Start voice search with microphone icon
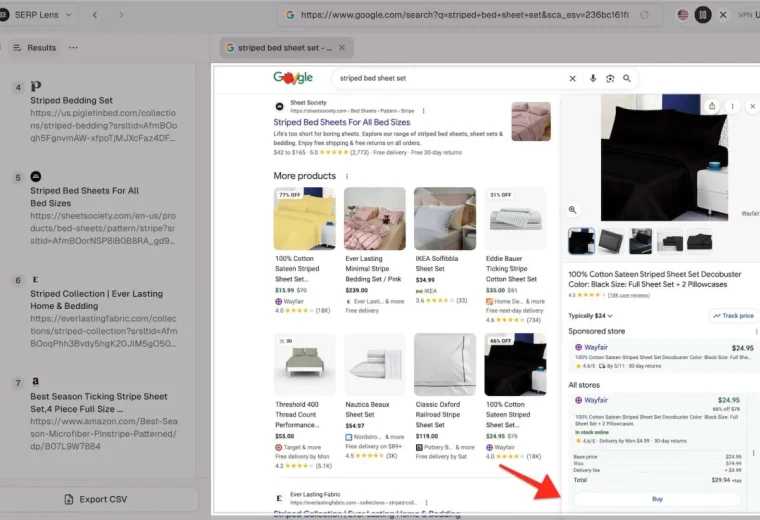This screenshot has width=760, height=520. click(x=593, y=79)
